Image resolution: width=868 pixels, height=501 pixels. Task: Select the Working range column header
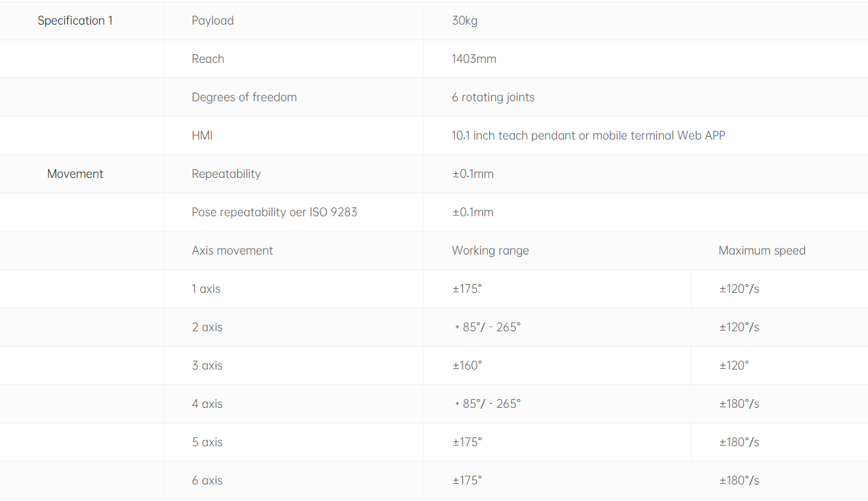491,250
